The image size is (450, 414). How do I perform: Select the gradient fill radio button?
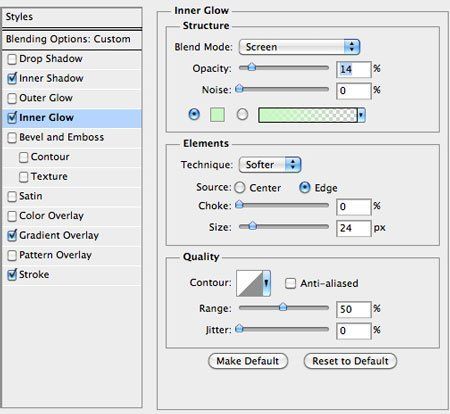click(242, 115)
